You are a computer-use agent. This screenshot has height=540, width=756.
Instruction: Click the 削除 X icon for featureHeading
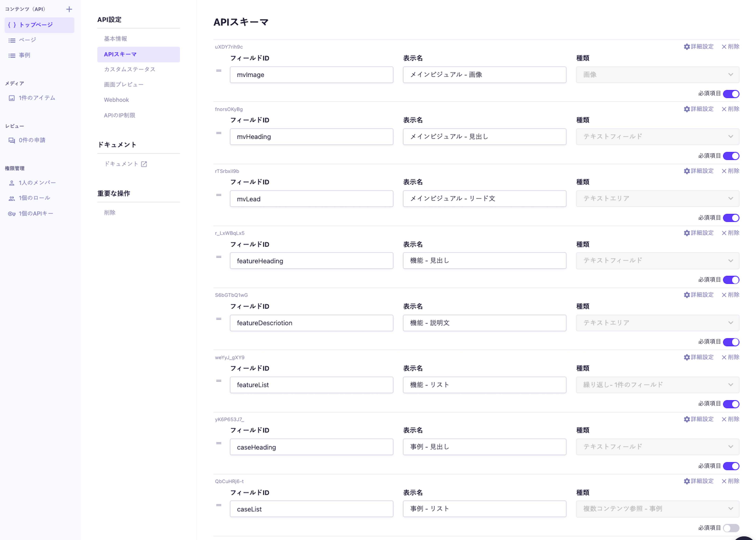[724, 233]
